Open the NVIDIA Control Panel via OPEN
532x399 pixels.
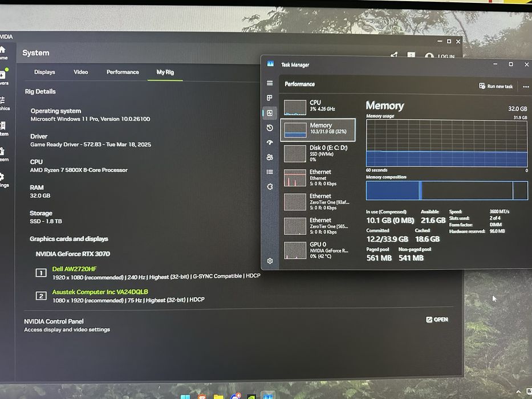[x=437, y=319]
